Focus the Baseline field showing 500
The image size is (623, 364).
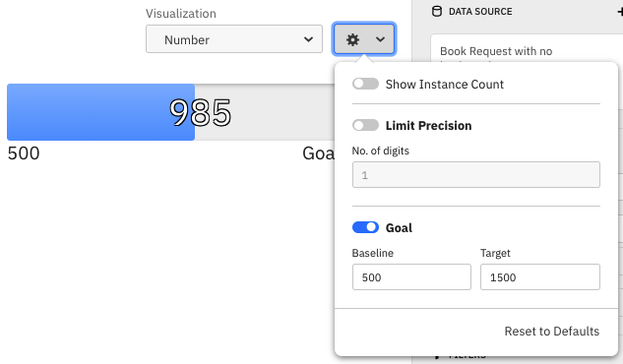pyautogui.click(x=411, y=277)
